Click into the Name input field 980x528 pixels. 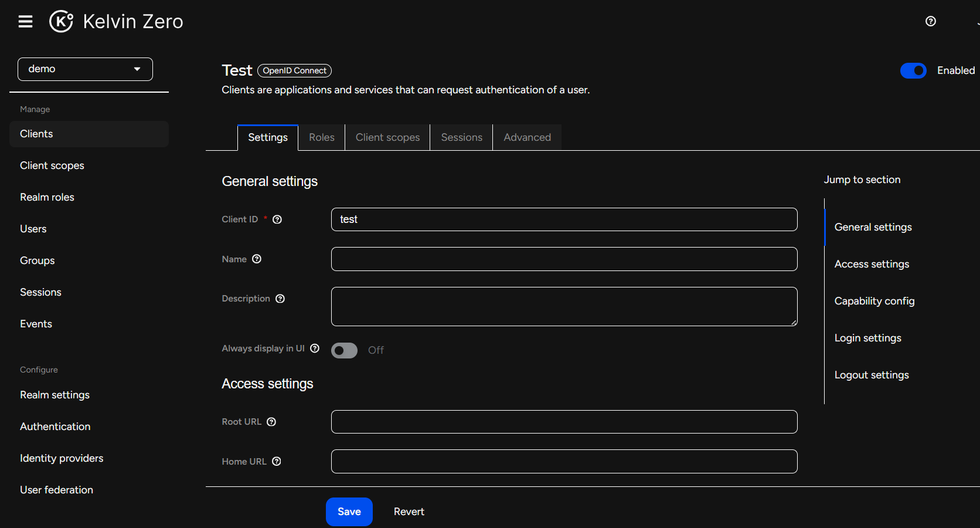point(563,259)
